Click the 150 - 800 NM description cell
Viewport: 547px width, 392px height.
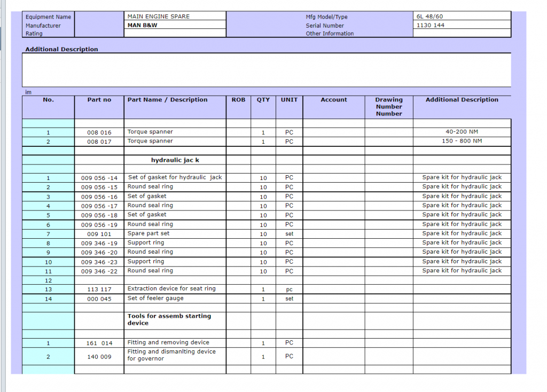[462, 142]
